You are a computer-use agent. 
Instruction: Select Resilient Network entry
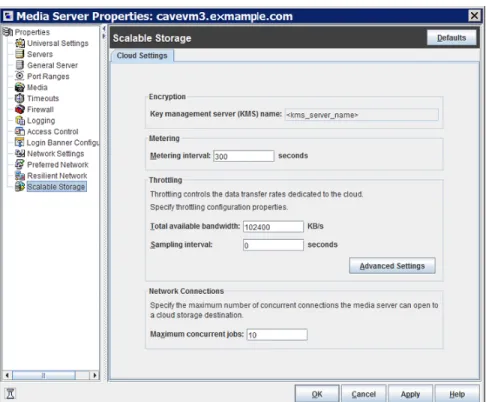click(x=57, y=176)
